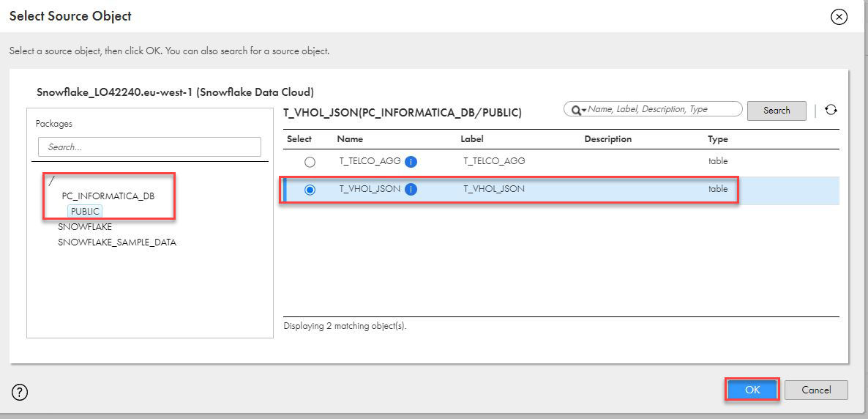
Task: Open the help question mark icon
Action: pyautogui.click(x=20, y=392)
